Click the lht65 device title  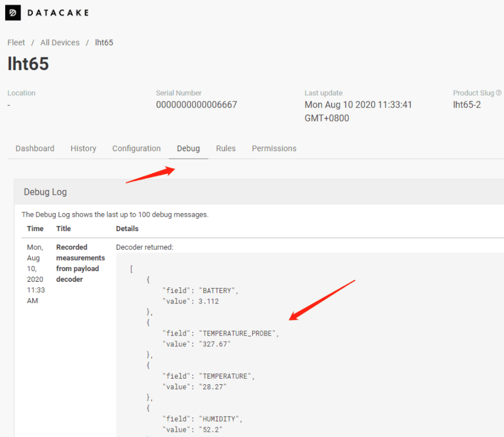point(28,64)
